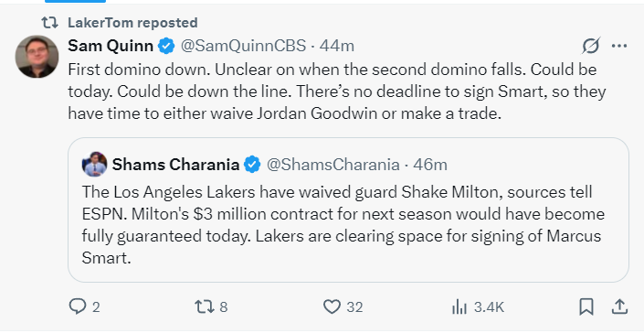644x333 pixels.
Task: Open Shams Charania's small avatar
Action: tap(95, 164)
